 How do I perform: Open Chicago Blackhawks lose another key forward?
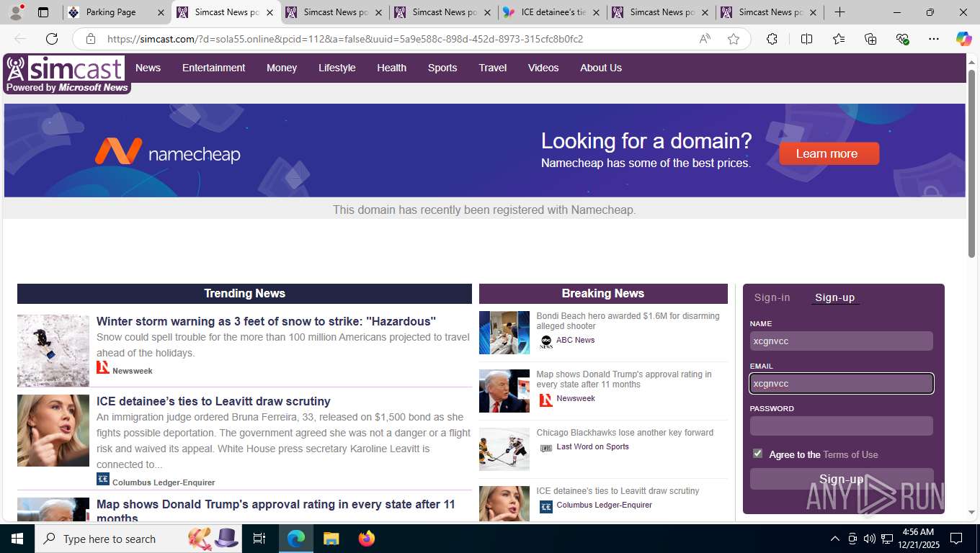(625, 433)
